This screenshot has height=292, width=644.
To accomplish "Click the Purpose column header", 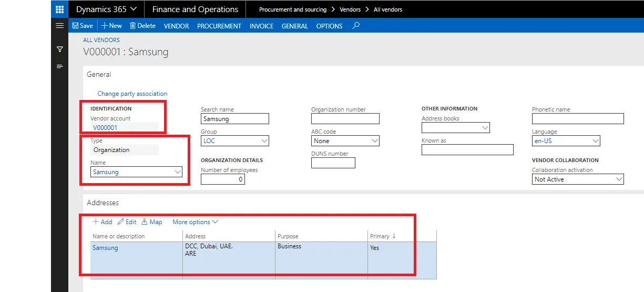I will [288, 236].
